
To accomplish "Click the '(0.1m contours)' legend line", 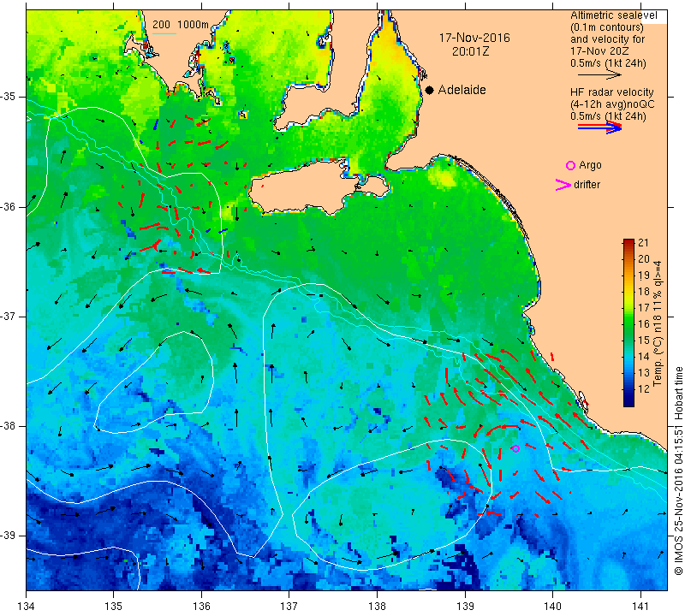I will (x=607, y=27).
